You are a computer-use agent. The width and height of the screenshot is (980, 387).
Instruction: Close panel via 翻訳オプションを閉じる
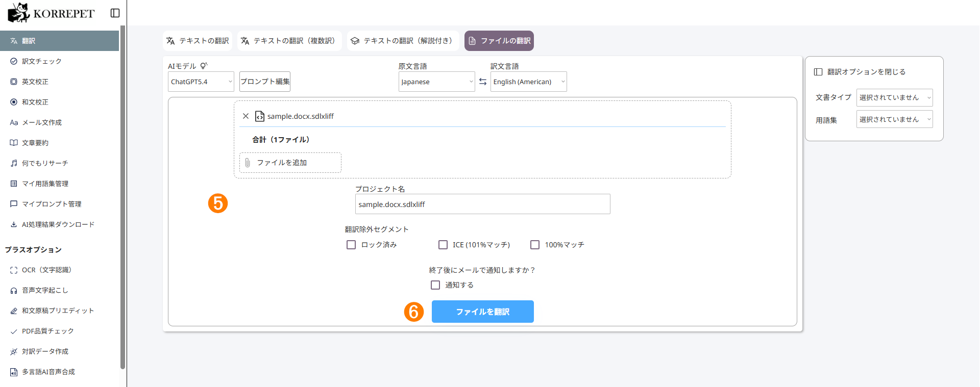860,72
